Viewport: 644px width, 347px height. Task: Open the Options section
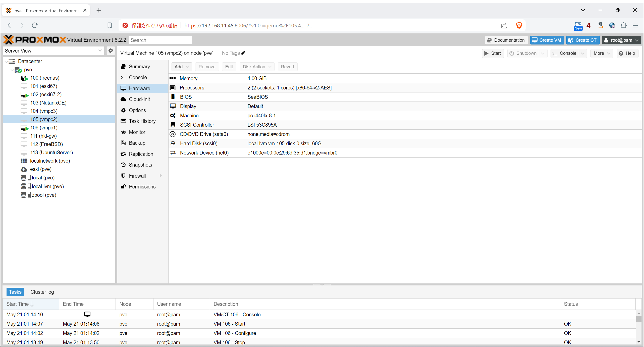(142, 110)
